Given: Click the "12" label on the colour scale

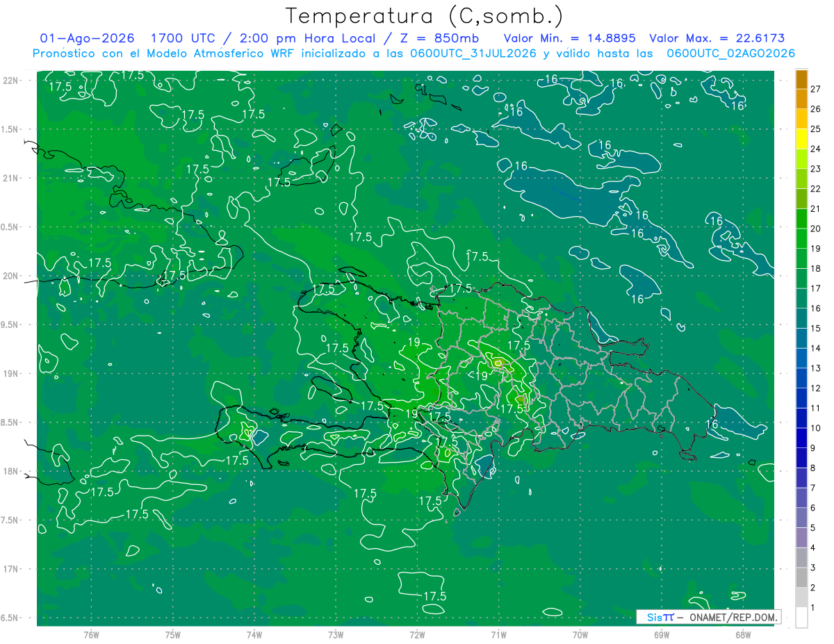Looking at the screenshot, I should (x=816, y=388).
